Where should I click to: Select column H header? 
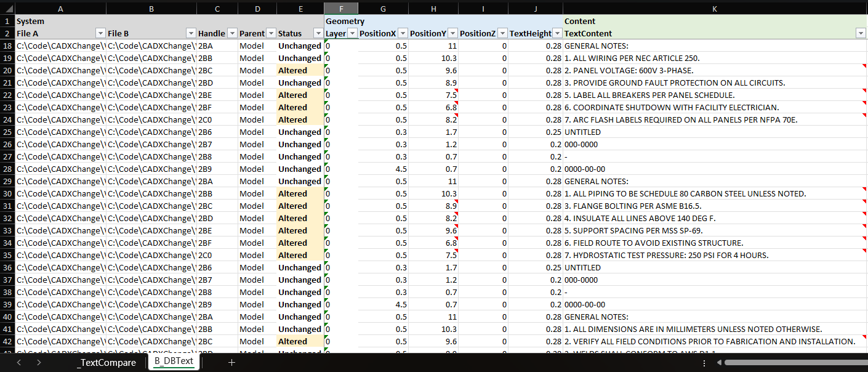433,9
